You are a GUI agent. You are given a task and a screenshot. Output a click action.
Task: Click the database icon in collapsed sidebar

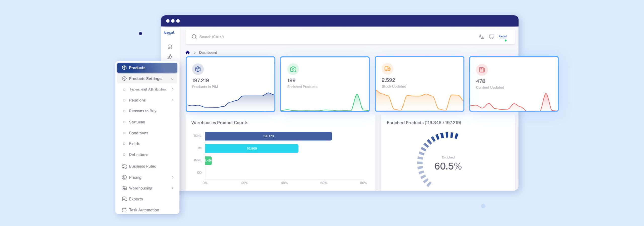tap(170, 47)
